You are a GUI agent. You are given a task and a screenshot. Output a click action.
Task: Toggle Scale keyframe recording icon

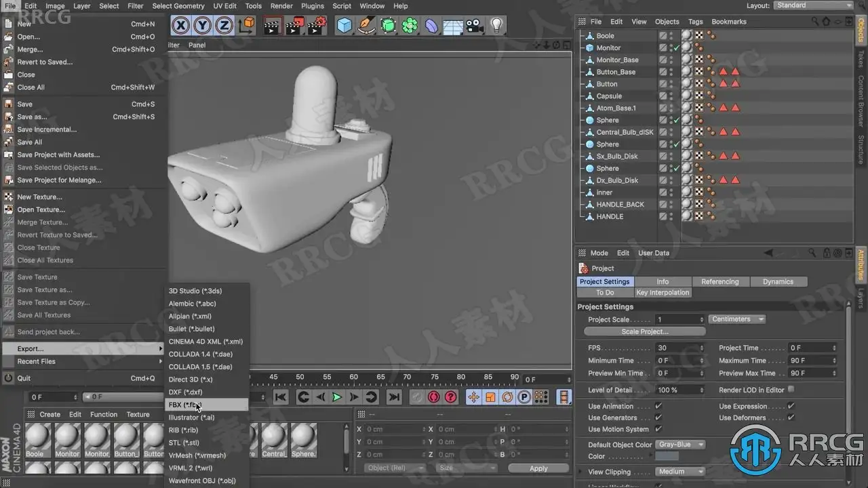tap(490, 397)
